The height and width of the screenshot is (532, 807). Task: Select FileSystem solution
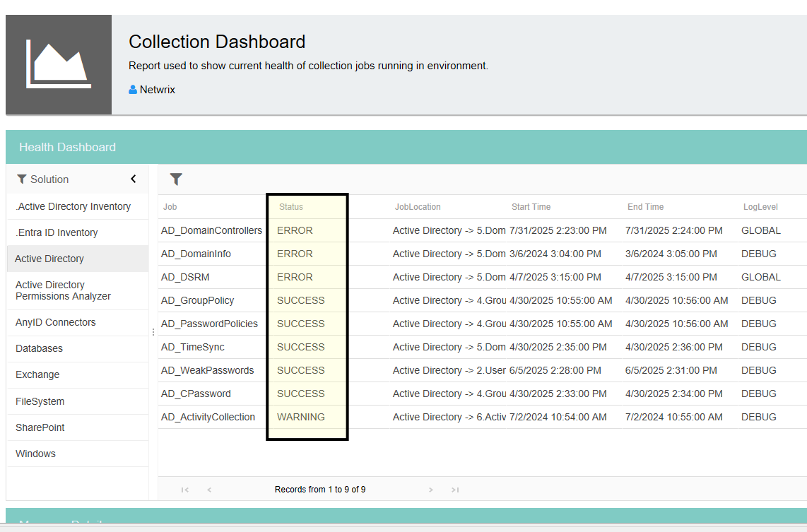[78, 401]
